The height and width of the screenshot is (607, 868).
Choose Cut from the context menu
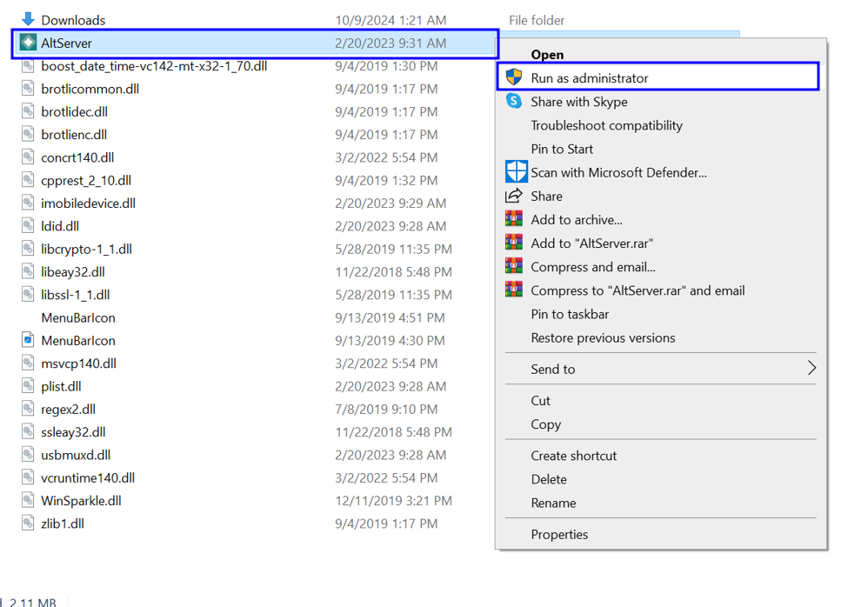coord(540,401)
